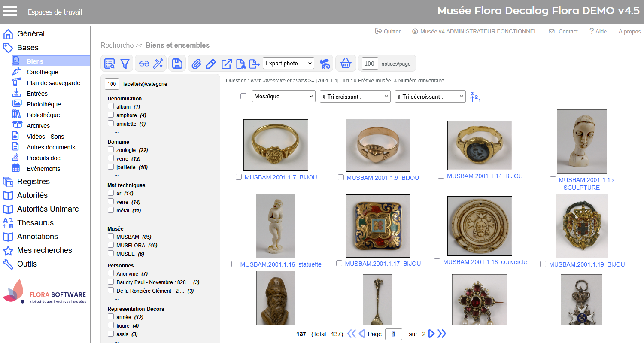Tick the zoologie domain checkbox
The height and width of the screenshot is (343, 644).
[x=111, y=150]
